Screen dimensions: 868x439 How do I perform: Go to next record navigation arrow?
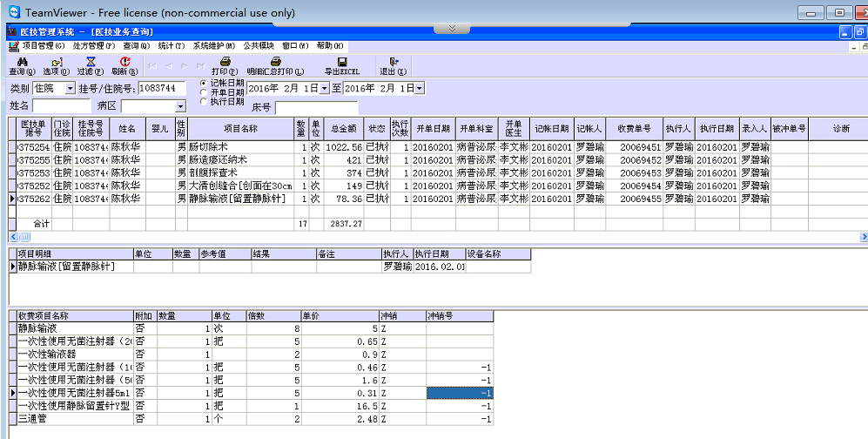(185, 66)
